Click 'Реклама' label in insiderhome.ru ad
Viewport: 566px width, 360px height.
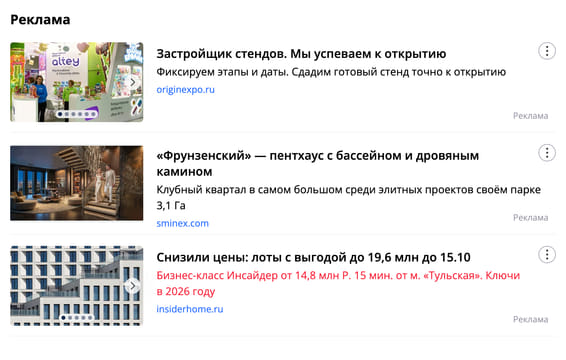click(x=531, y=320)
